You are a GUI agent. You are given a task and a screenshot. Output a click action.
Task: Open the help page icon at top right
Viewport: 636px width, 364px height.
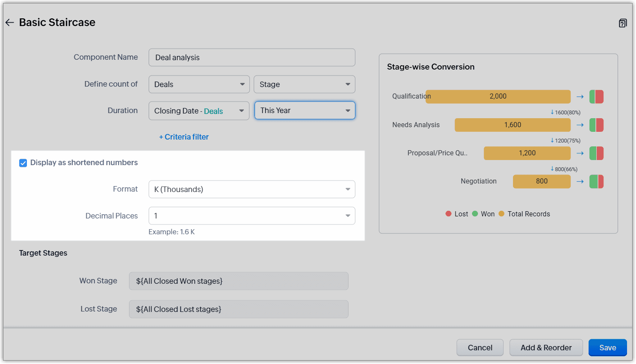[623, 23]
